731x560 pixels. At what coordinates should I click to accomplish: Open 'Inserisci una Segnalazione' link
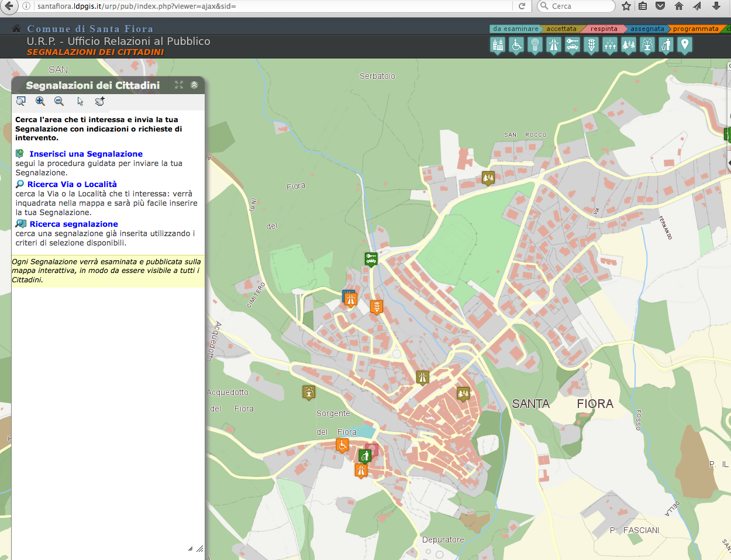coord(86,154)
